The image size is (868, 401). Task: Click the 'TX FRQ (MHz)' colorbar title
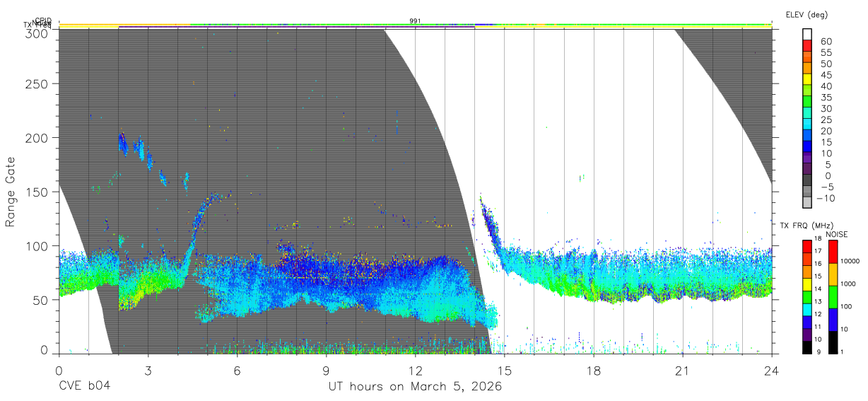tap(807, 225)
